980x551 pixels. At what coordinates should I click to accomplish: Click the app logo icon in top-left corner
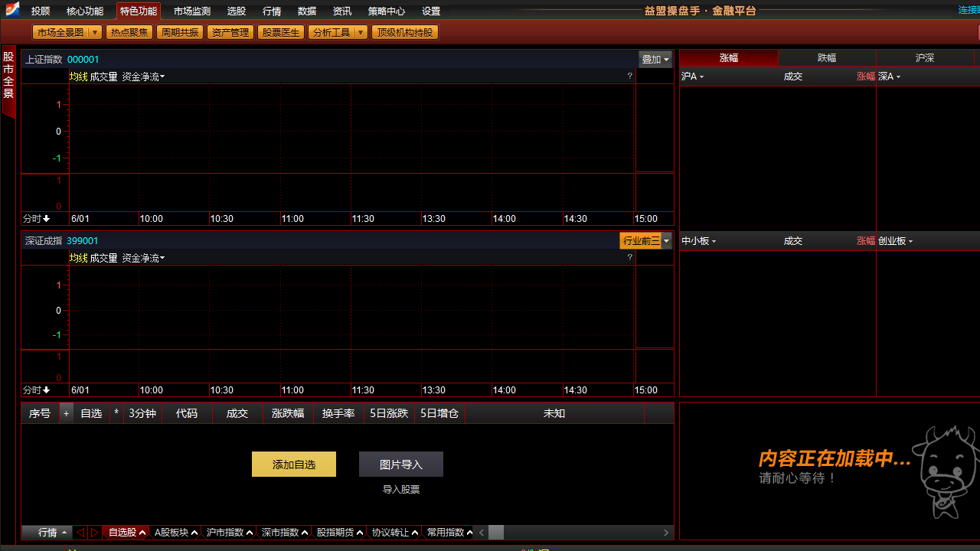coord(12,10)
